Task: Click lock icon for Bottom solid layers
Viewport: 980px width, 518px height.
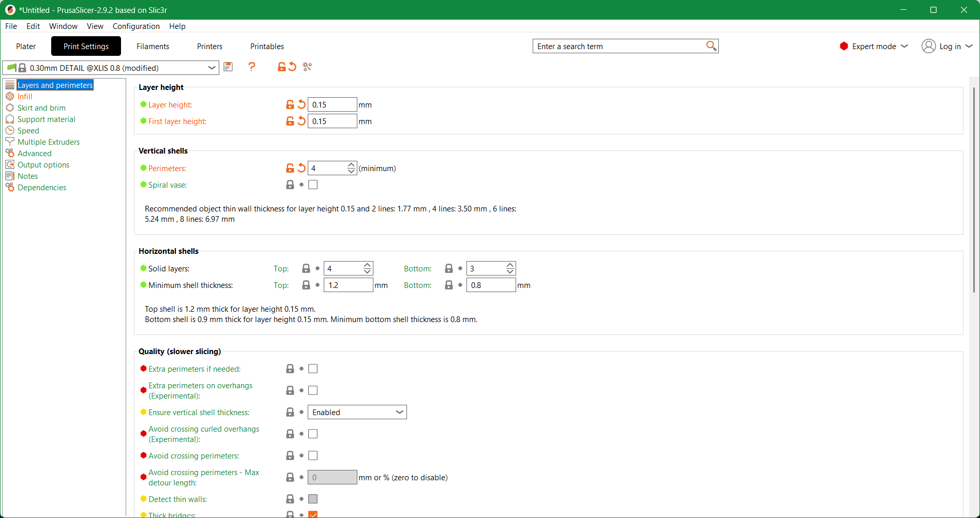Action: click(x=449, y=268)
